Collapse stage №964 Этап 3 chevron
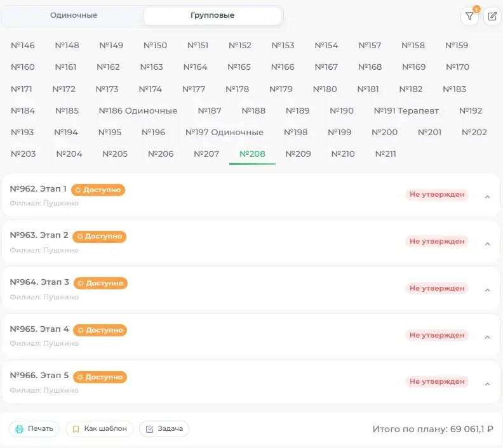This screenshot has height=448, width=503. coord(487,291)
